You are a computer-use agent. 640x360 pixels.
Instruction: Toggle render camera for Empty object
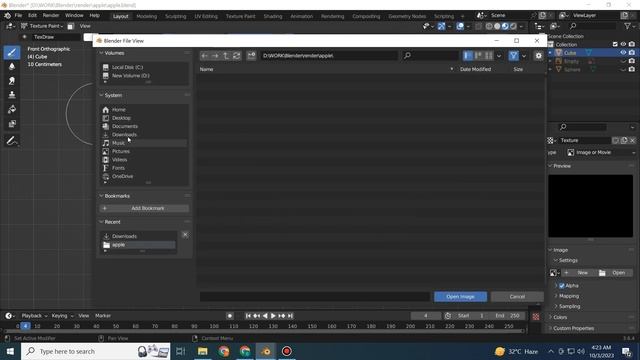[x=632, y=61]
